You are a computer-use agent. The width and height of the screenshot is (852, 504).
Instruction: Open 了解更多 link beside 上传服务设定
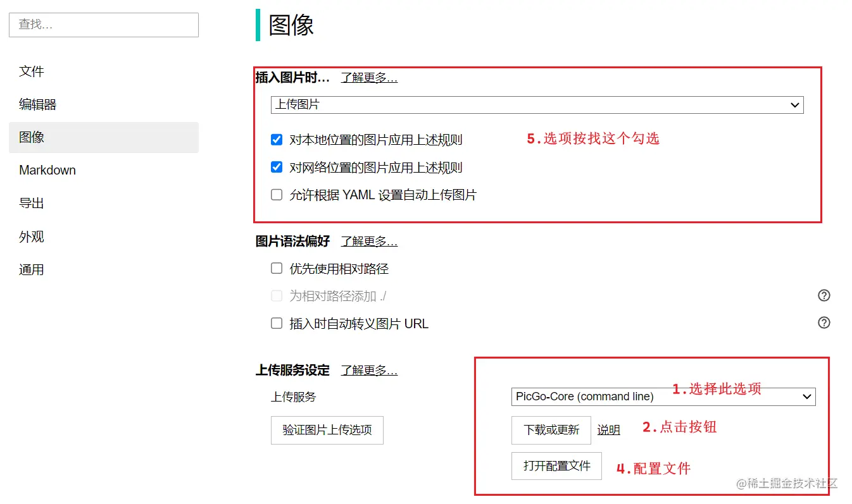coord(369,371)
